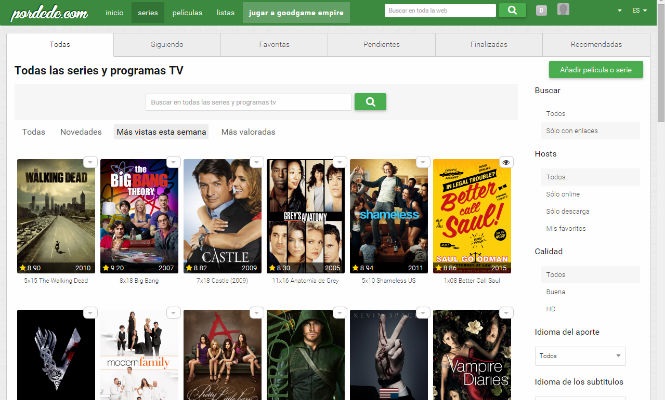Select Más vistas esta semana filter

161,132
